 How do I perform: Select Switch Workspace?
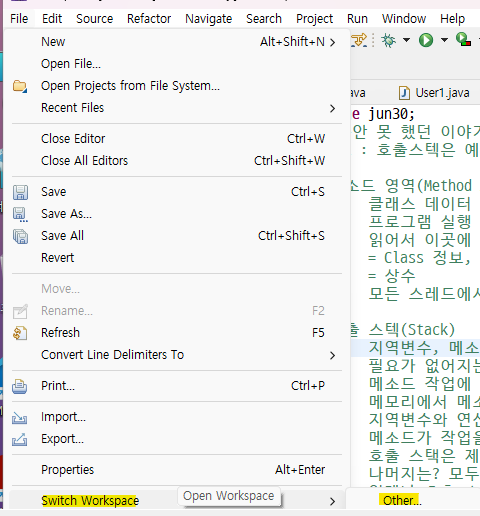[x=177, y=501]
